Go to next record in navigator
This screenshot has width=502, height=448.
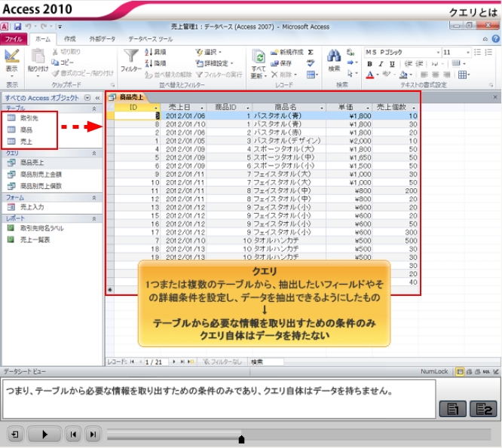coord(174,361)
